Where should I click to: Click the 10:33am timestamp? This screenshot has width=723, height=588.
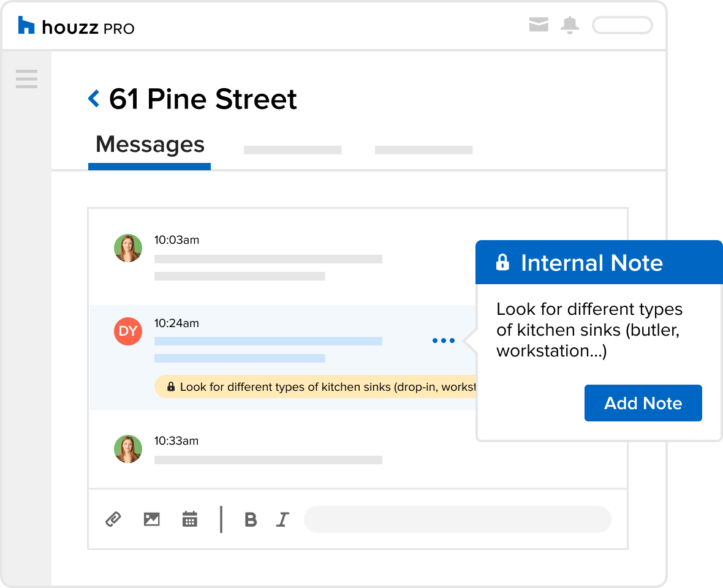pyautogui.click(x=176, y=441)
